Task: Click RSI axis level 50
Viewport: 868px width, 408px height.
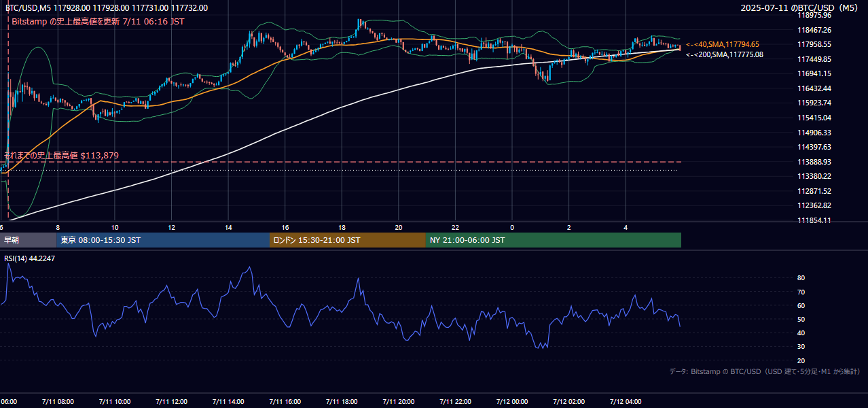Action: pos(801,319)
